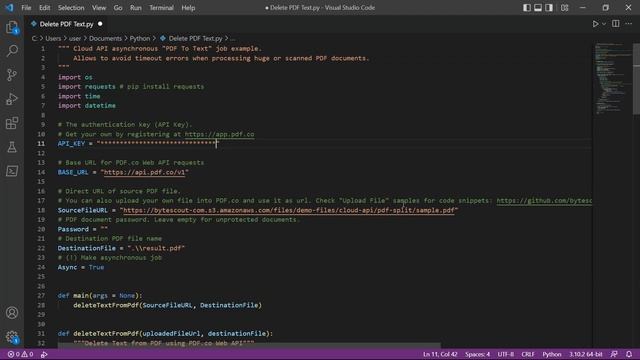Open the Accounts menu icon

[x=12, y=313]
